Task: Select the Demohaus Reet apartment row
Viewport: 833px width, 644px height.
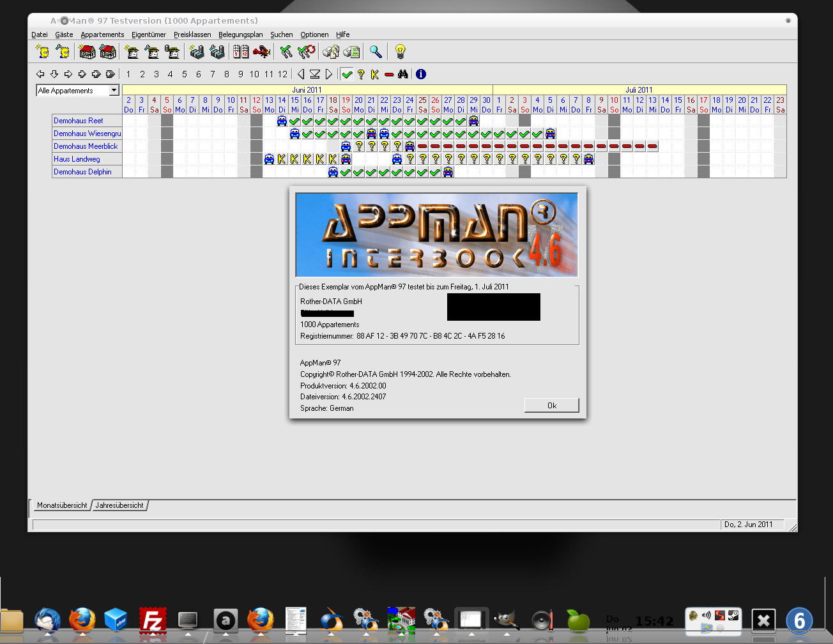Action: point(87,121)
